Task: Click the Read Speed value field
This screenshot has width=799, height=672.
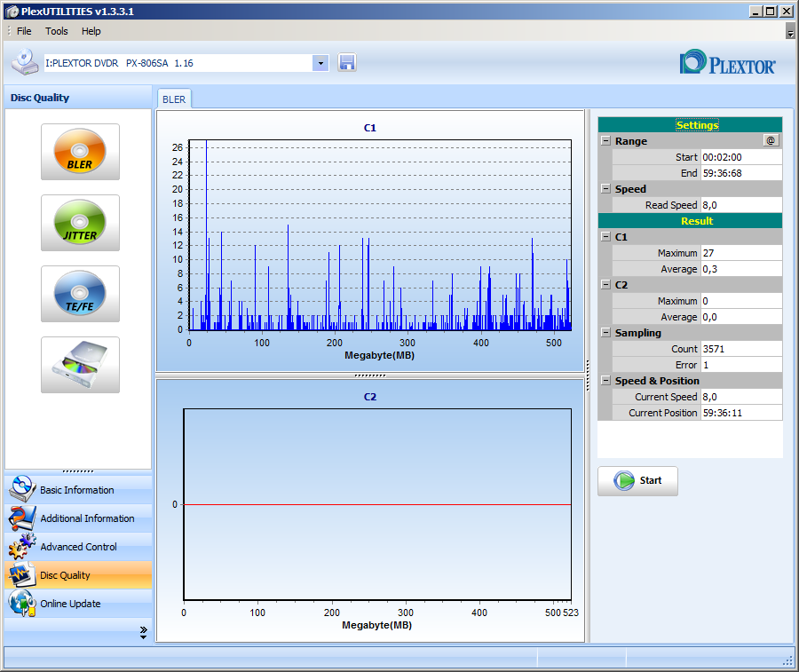Action: pos(741,205)
